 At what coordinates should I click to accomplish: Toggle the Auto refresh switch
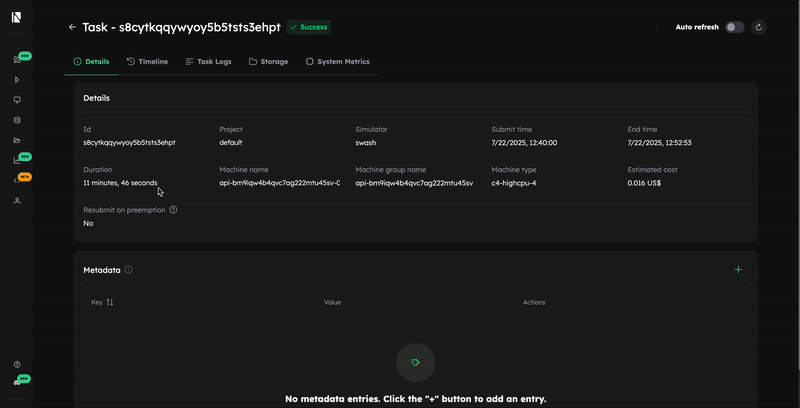click(x=734, y=27)
